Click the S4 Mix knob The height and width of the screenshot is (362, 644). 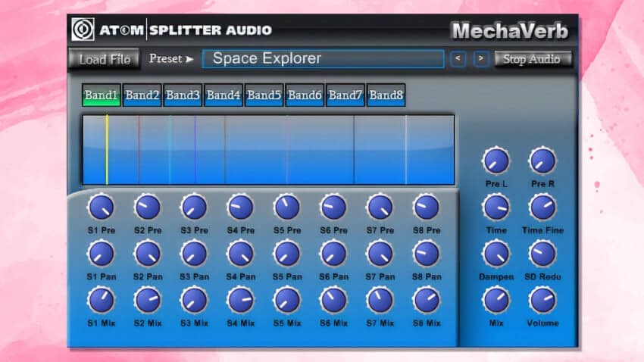[240, 300]
